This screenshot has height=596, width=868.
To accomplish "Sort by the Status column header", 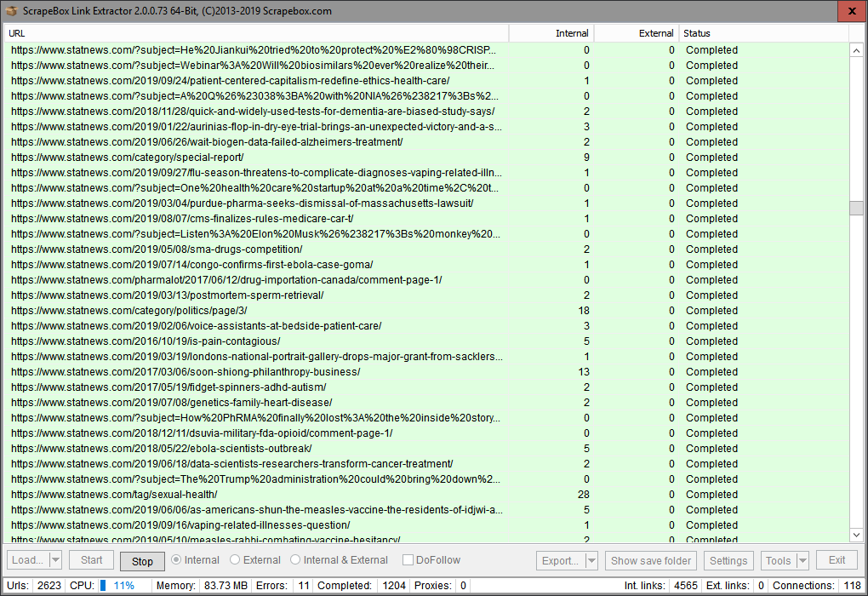I will click(x=764, y=33).
